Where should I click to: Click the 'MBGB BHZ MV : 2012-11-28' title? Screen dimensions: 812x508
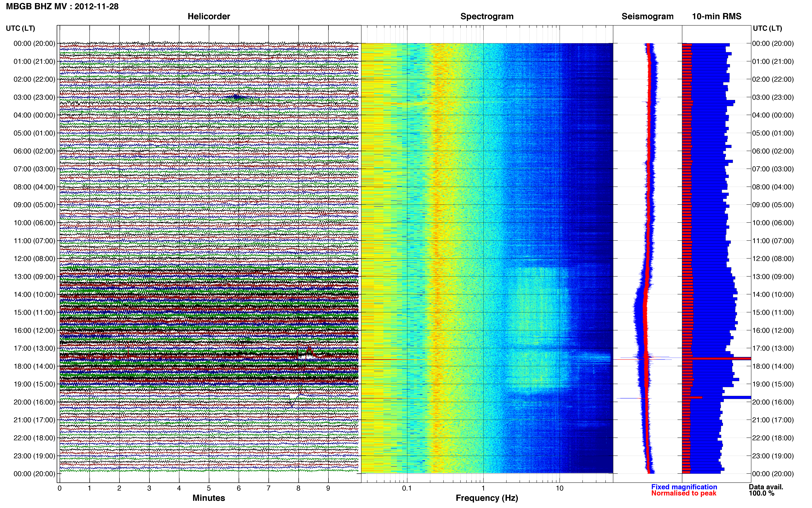pyautogui.click(x=62, y=6)
